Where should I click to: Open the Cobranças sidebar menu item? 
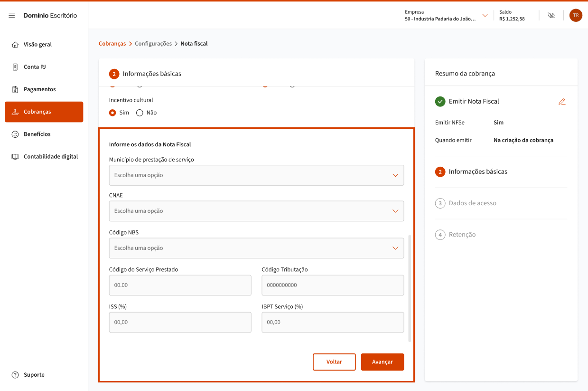click(x=44, y=112)
